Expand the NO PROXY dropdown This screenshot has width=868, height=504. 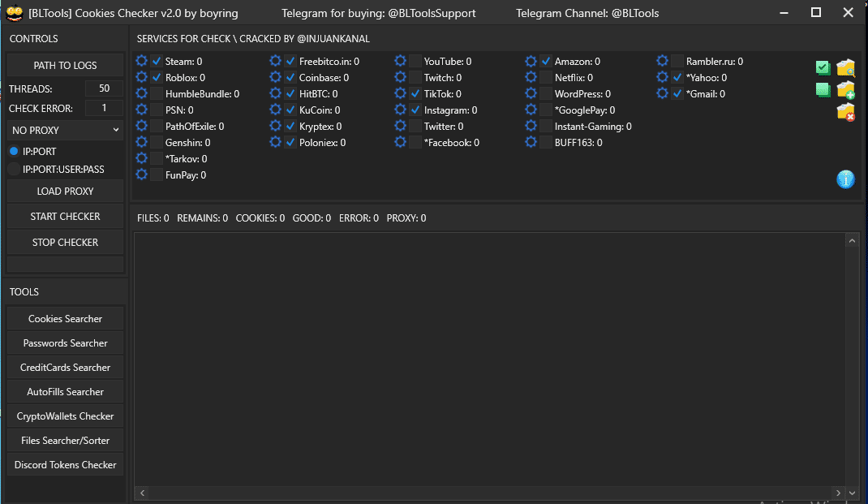[x=66, y=130]
